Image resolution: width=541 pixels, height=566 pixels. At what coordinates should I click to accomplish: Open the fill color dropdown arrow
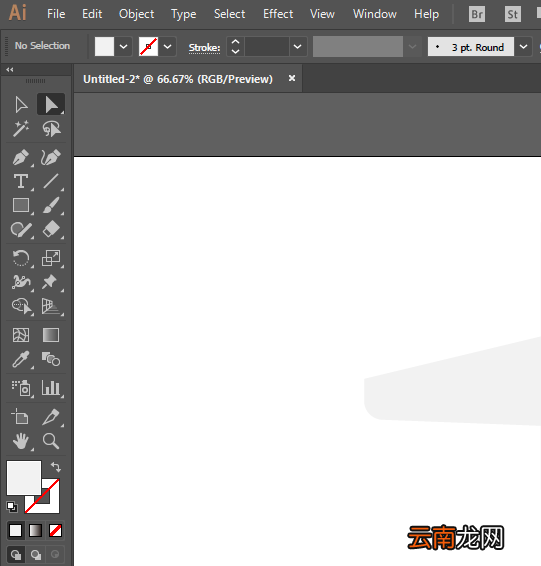[123, 47]
